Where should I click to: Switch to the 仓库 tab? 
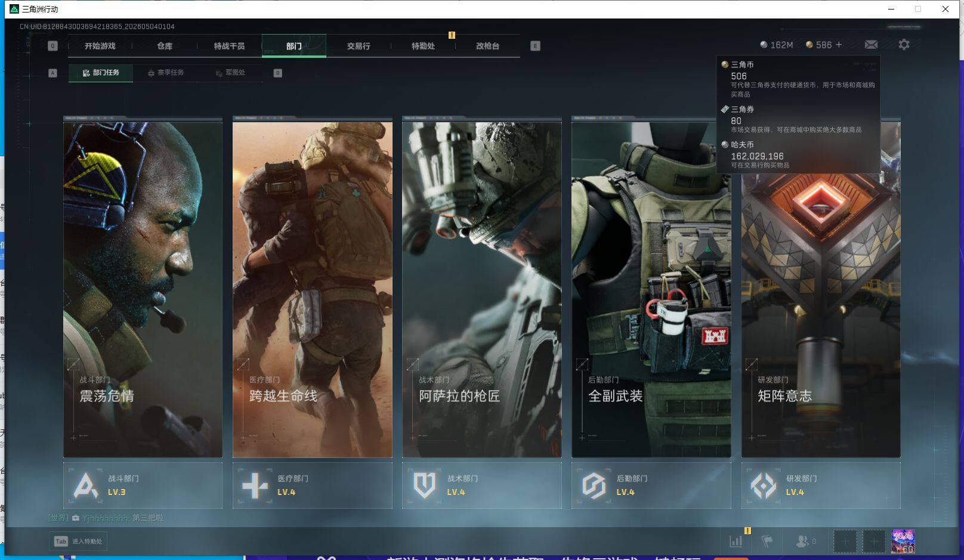(x=165, y=46)
